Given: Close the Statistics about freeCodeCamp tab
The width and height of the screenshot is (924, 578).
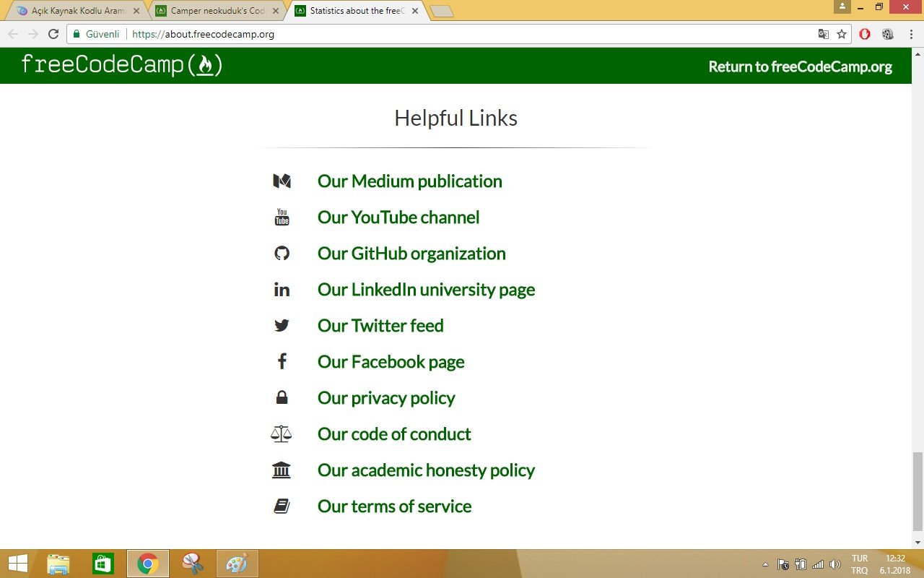Looking at the screenshot, I should point(414,11).
